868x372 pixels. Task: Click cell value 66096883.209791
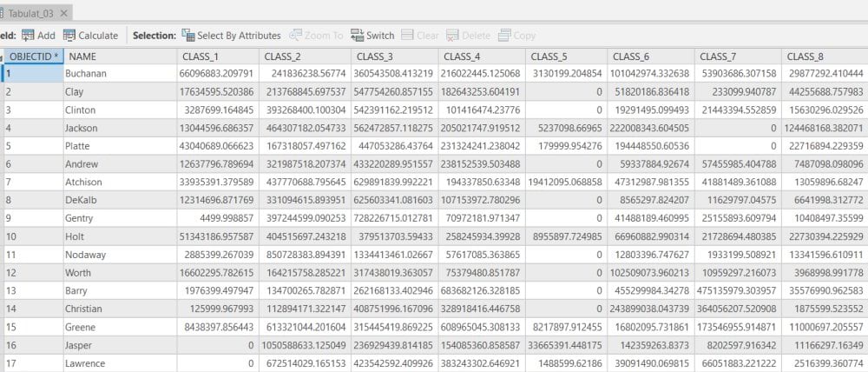pyautogui.click(x=216, y=73)
